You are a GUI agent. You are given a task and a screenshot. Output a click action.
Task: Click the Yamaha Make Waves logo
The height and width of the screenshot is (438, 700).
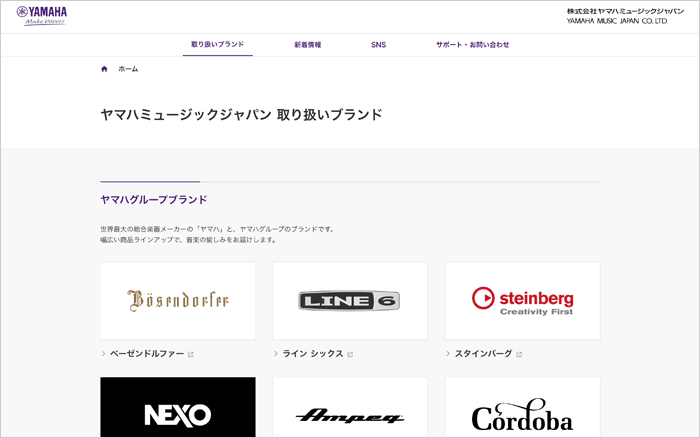[x=42, y=15]
